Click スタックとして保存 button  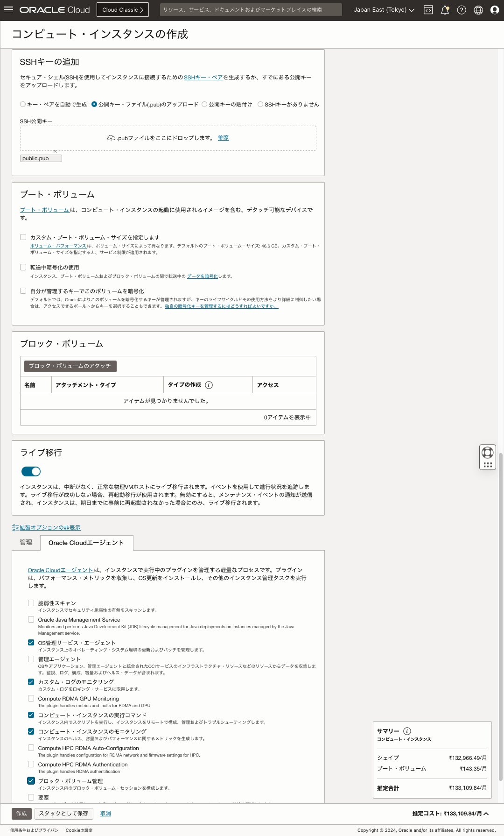tap(63, 814)
